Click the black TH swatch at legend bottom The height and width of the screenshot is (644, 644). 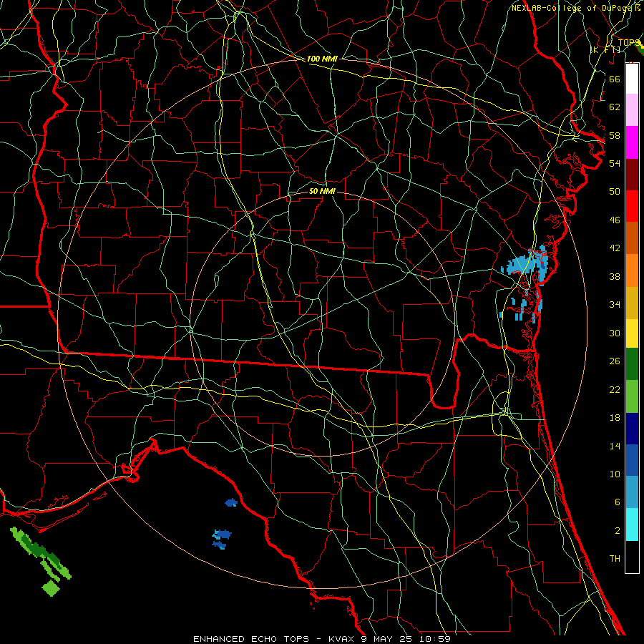coord(632,557)
